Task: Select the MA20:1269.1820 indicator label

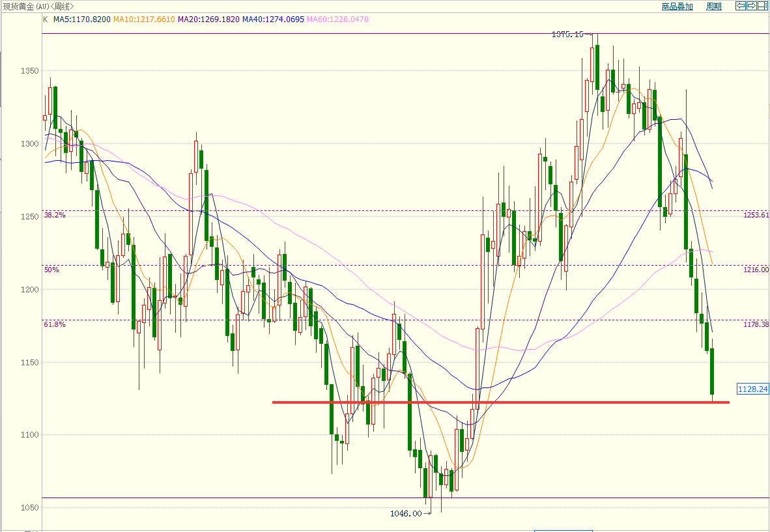Action: 208,20
